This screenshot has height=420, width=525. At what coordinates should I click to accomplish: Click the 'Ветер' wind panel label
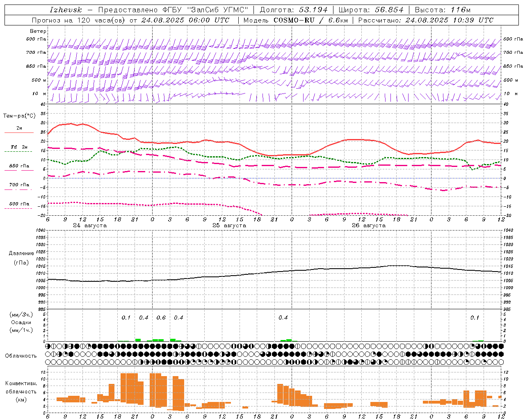[x=38, y=31]
